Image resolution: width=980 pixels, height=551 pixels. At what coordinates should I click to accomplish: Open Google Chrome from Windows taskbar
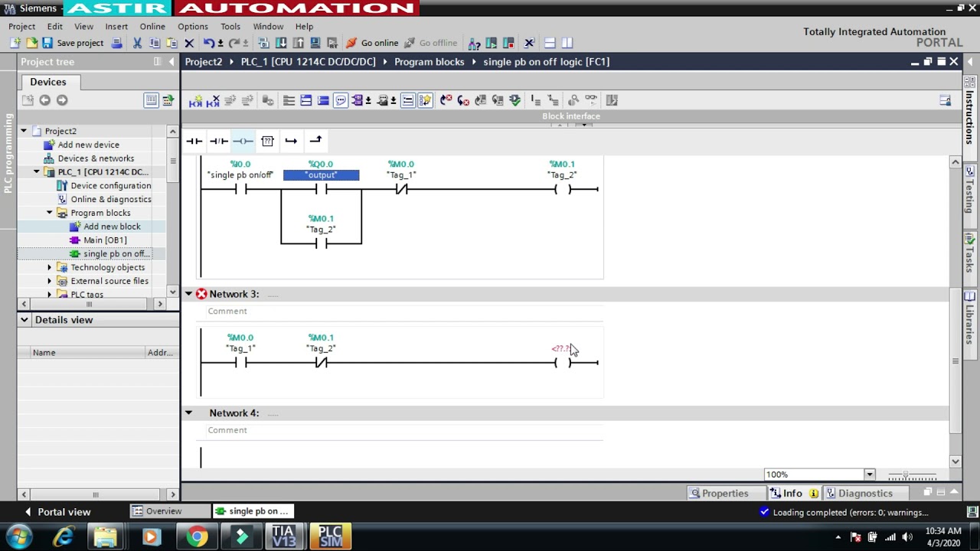coord(198,536)
